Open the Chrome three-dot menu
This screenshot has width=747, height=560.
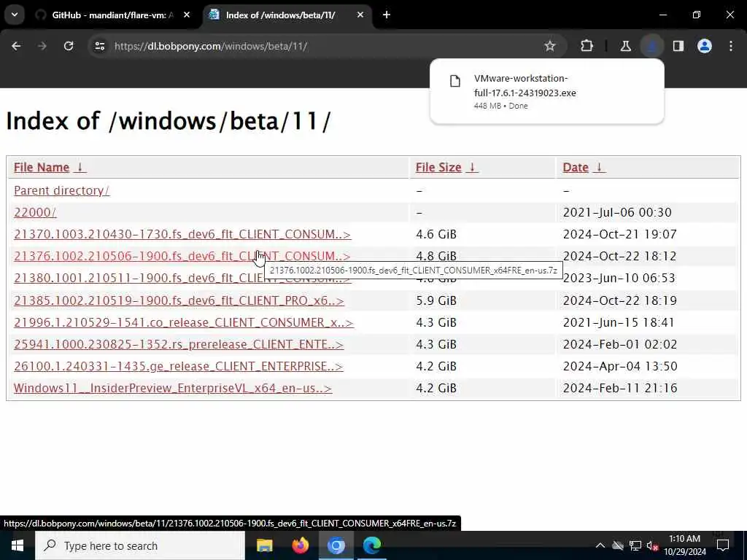click(731, 46)
